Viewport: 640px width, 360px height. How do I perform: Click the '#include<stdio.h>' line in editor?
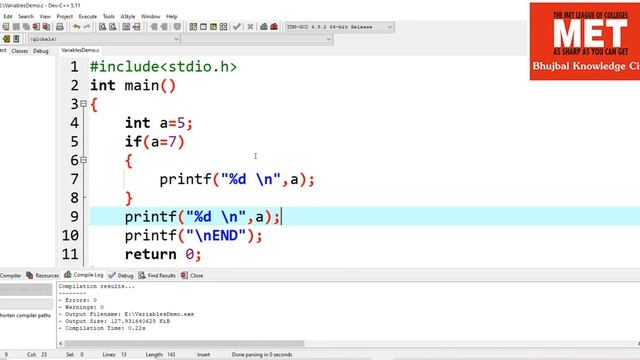point(163,67)
